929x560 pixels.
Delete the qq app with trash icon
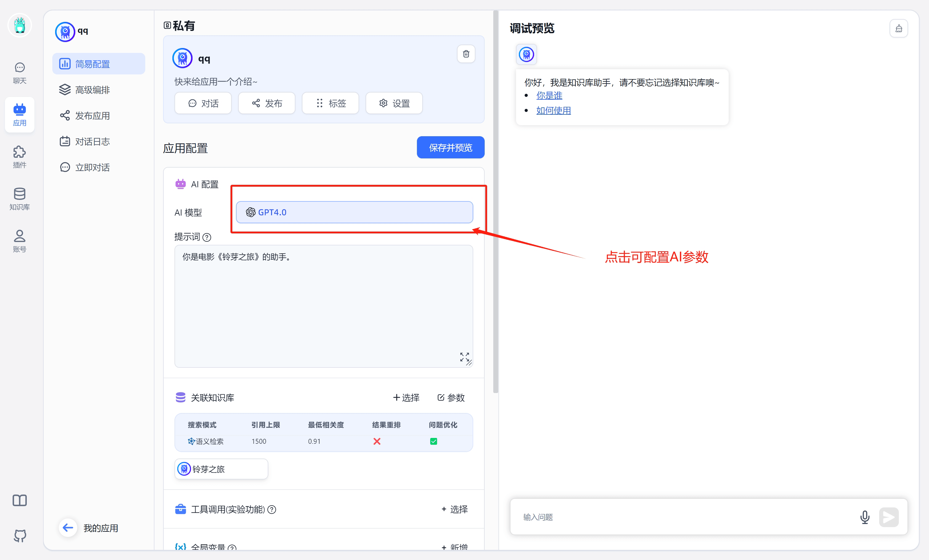[466, 54]
